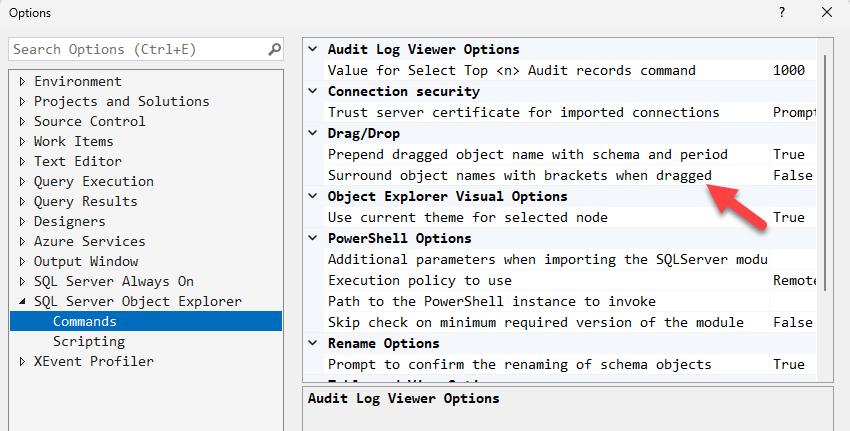Select Text Editor category
The image size is (850, 431).
pos(78,162)
